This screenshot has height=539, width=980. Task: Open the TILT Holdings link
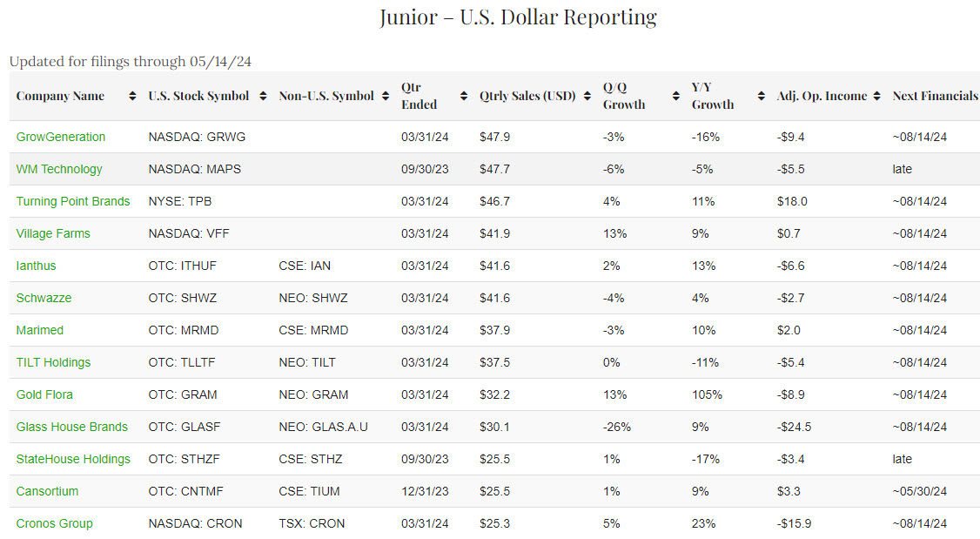pyautogui.click(x=53, y=362)
